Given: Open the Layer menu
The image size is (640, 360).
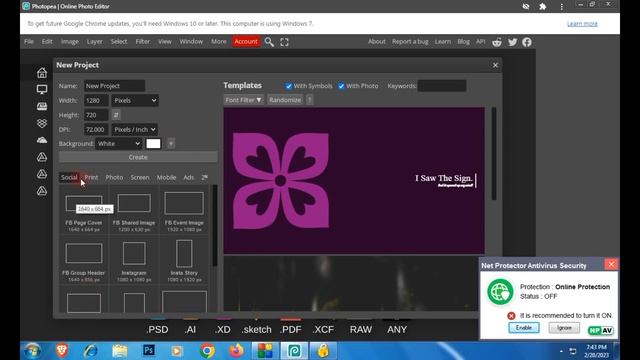Looking at the screenshot, I should tap(94, 42).
